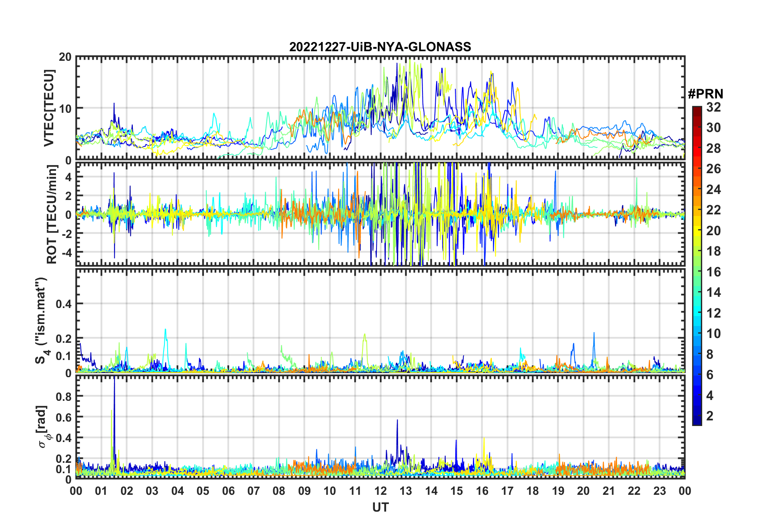Click the "12" hour tick on UT axis
This screenshot has height=532, width=761.
click(380, 491)
